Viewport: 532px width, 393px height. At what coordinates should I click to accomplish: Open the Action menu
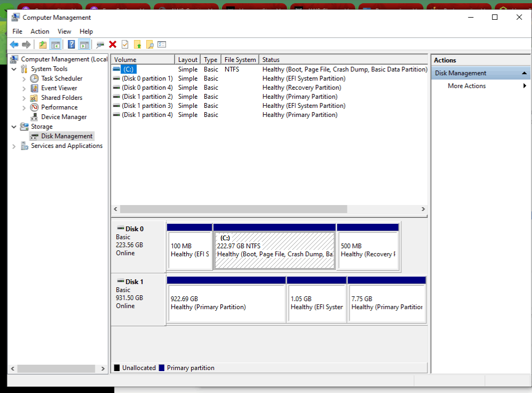(x=39, y=31)
